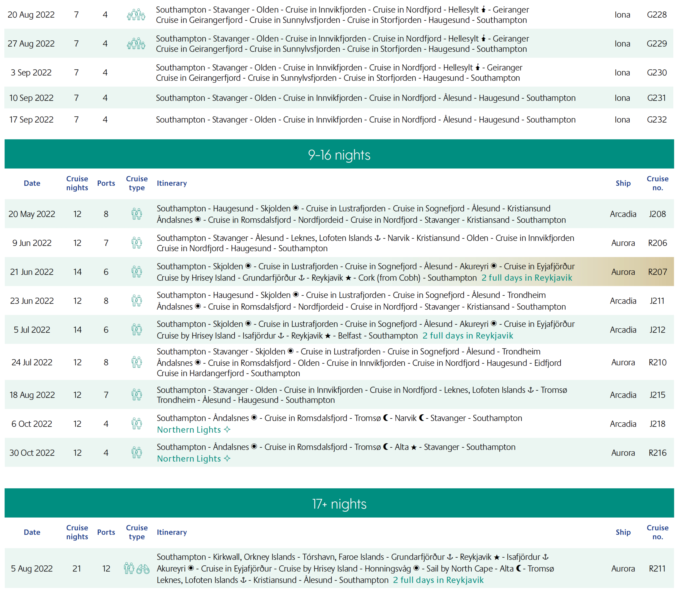Click the anchor icon after Grundarfjörður for R207
679x616 pixels.
click(302, 277)
